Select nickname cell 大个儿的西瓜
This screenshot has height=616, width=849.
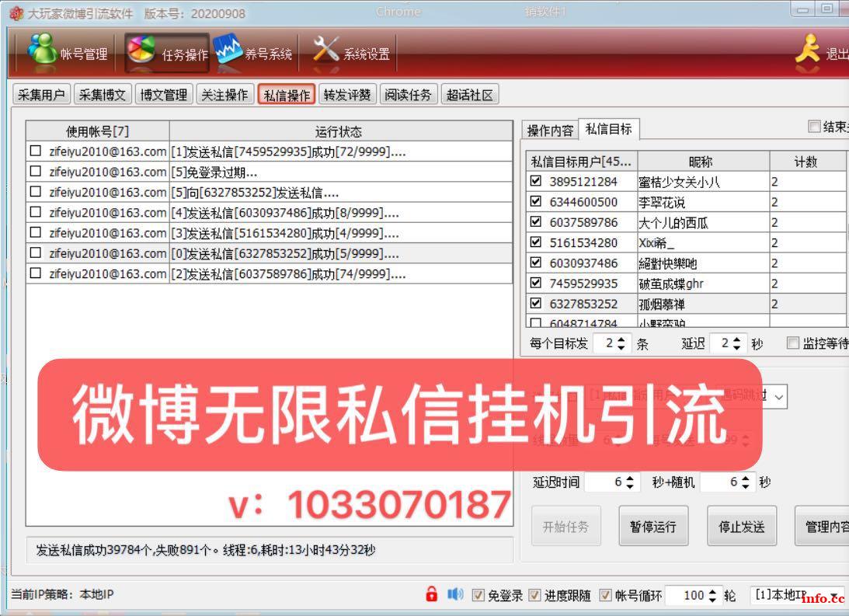coord(703,222)
